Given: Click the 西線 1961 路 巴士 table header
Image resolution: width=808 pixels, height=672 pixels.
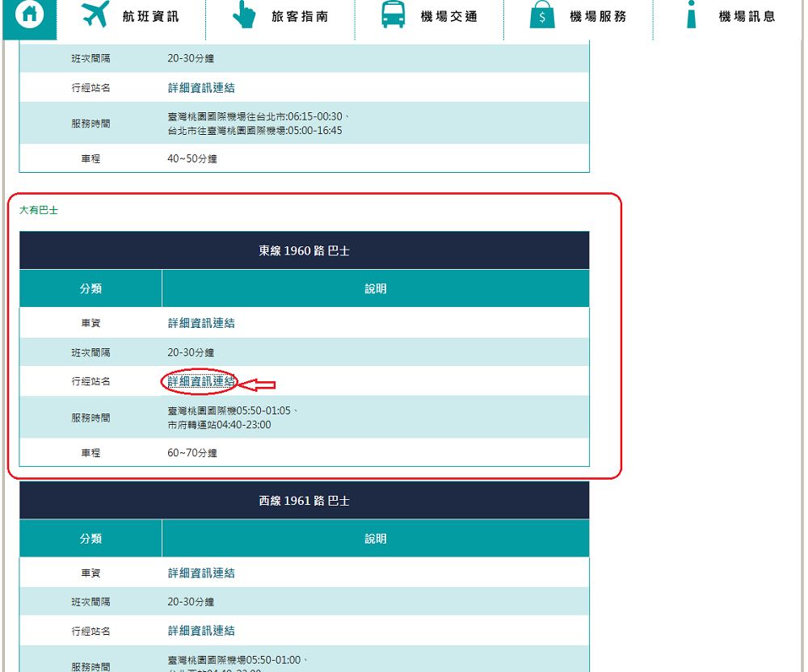Looking at the screenshot, I should tap(304, 501).
